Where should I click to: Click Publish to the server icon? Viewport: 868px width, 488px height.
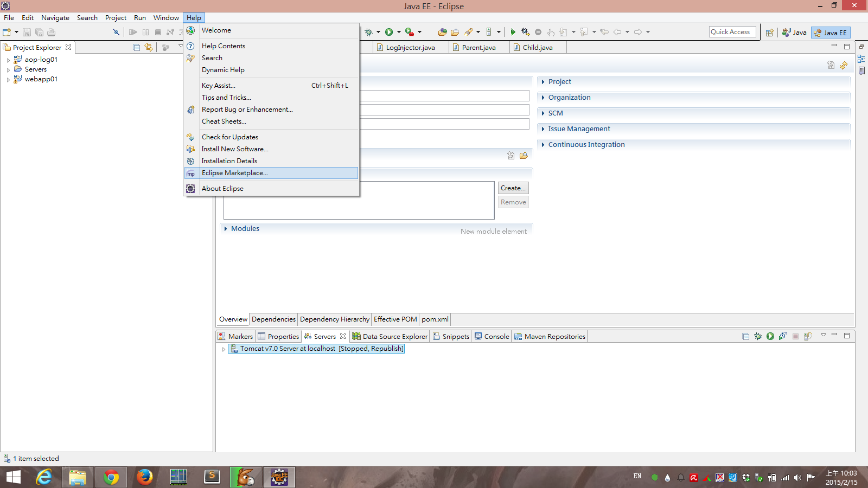[x=808, y=336]
